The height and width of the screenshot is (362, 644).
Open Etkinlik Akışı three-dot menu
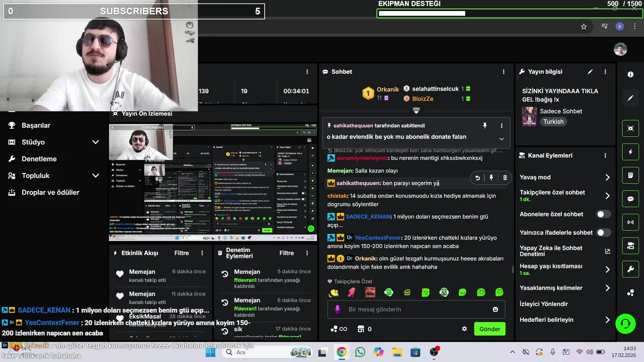tap(202, 253)
